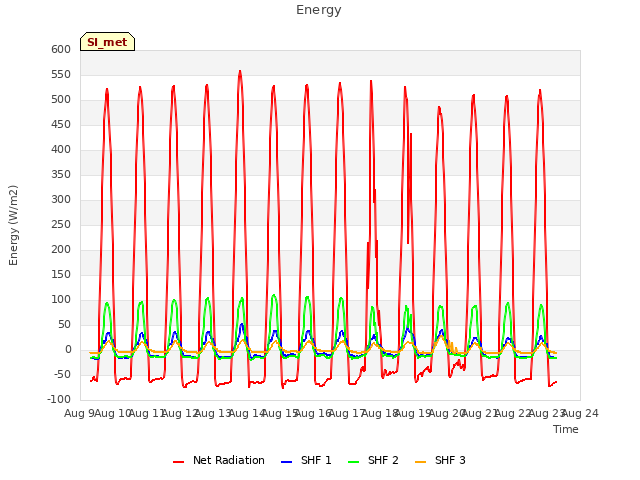Click the red Net Radiation legend swatch
The height and width of the screenshot is (480, 640).
(x=178, y=462)
